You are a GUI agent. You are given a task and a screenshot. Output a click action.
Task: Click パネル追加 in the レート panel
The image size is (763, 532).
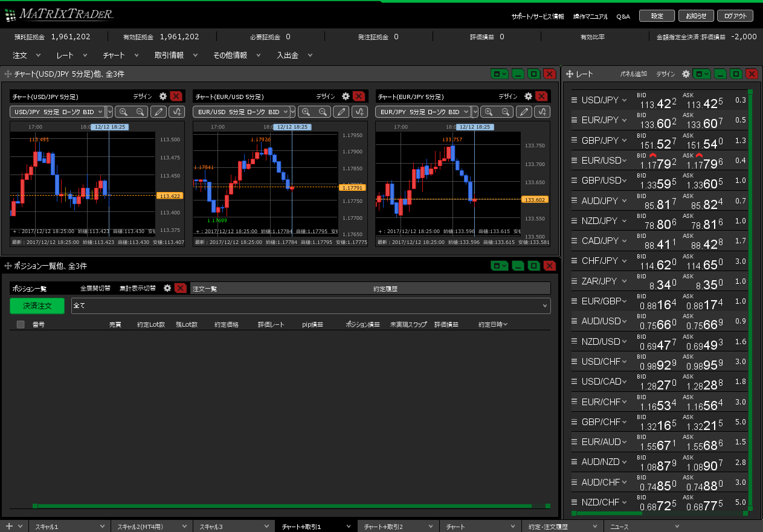pos(634,74)
